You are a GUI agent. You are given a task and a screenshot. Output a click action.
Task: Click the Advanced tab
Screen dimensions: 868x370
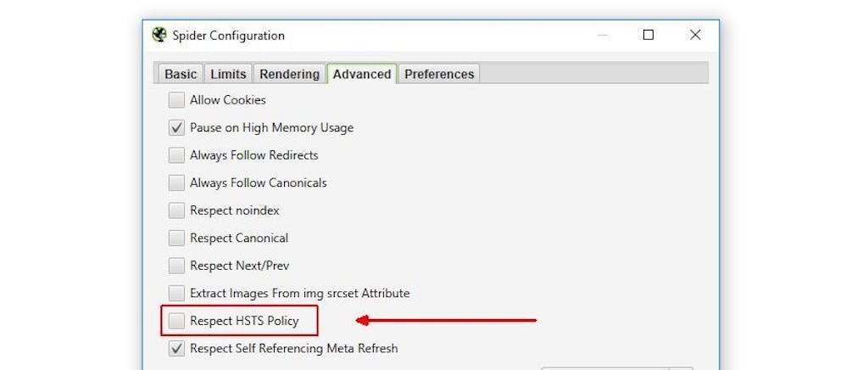362,74
